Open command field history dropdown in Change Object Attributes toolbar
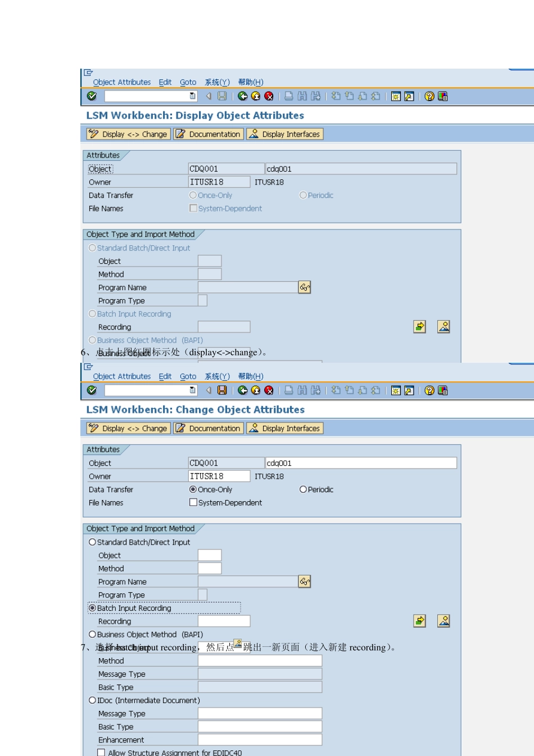 point(193,390)
